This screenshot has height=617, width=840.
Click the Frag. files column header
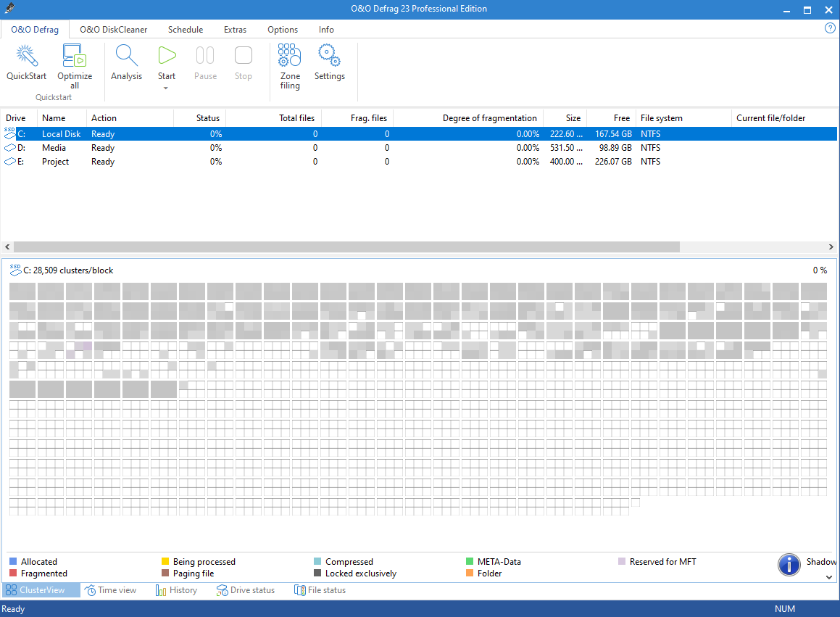tap(357, 118)
